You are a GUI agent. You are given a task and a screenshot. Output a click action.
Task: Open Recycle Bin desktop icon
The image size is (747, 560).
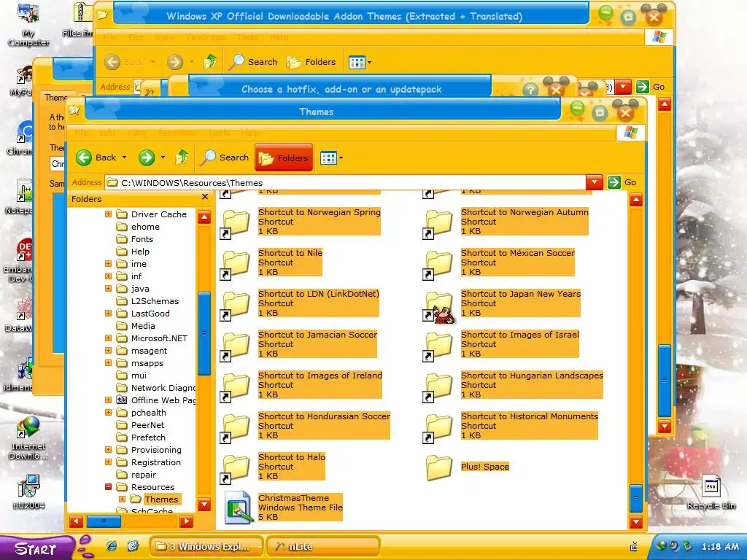click(711, 493)
